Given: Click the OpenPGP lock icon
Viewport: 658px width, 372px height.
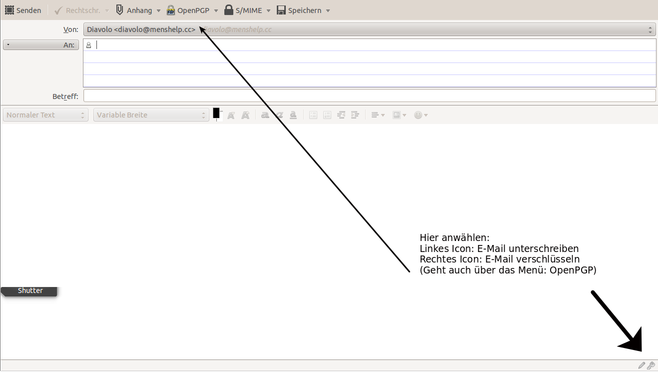Looking at the screenshot, I should [x=170, y=10].
